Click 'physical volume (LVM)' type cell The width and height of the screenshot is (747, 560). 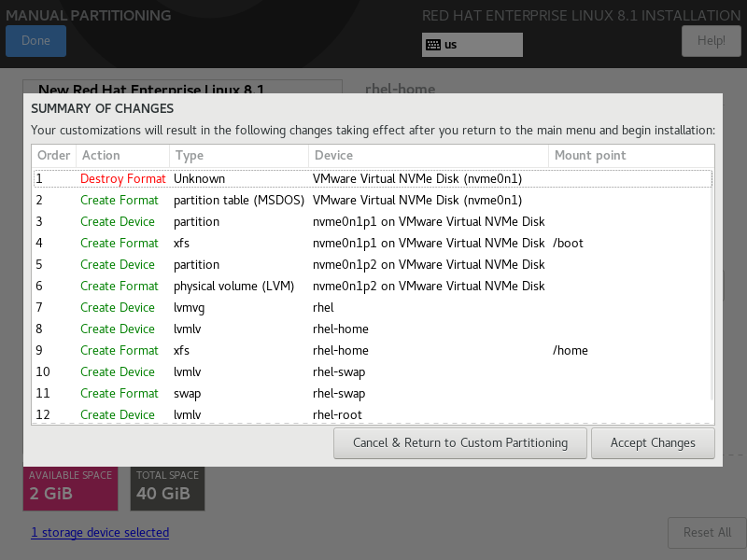click(x=234, y=287)
